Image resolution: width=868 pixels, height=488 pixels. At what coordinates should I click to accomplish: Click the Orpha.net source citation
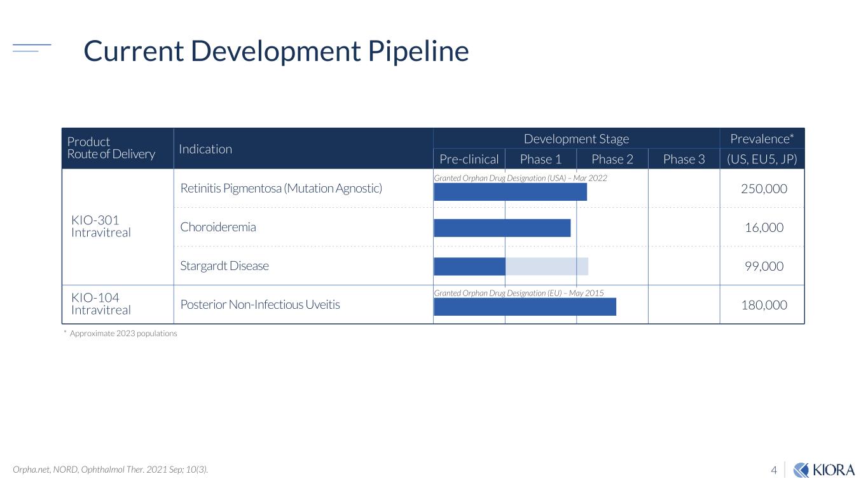point(110,470)
